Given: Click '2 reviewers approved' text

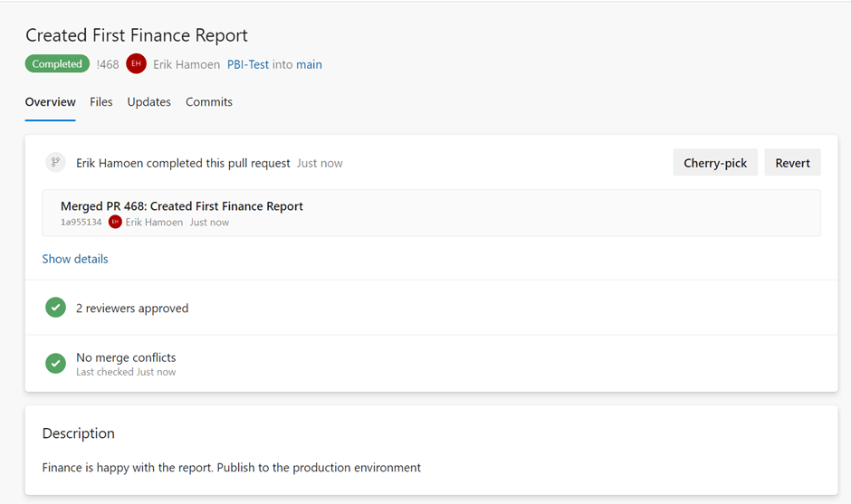Looking at the screenshot, I should click(x=132, y=309).
